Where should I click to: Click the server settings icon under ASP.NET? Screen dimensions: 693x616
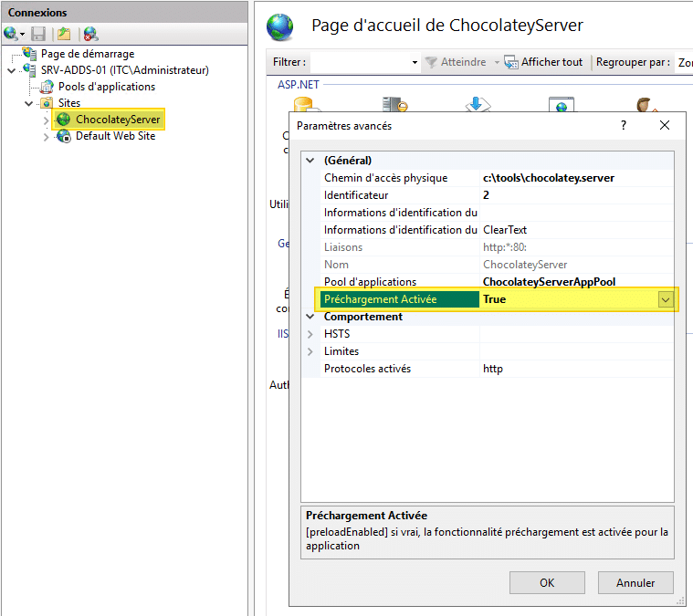pyautogui.click(x=394, y=104)
